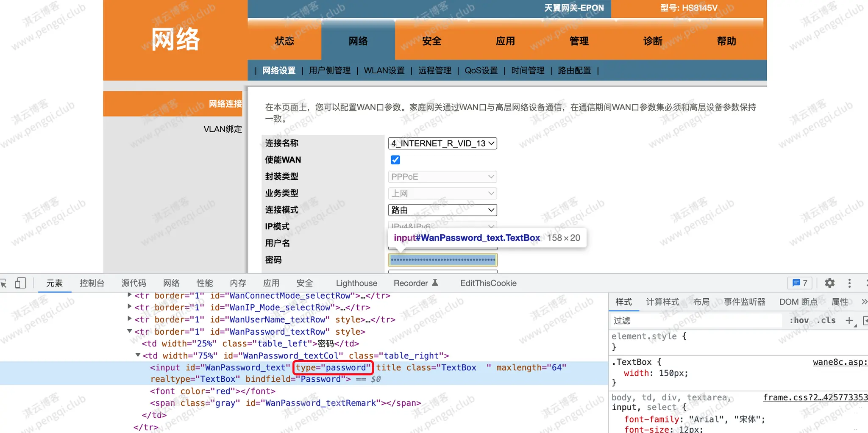The image size is (868, 433).
Task: Open the 计算样式 pane tab
Action: pos(662,302)
